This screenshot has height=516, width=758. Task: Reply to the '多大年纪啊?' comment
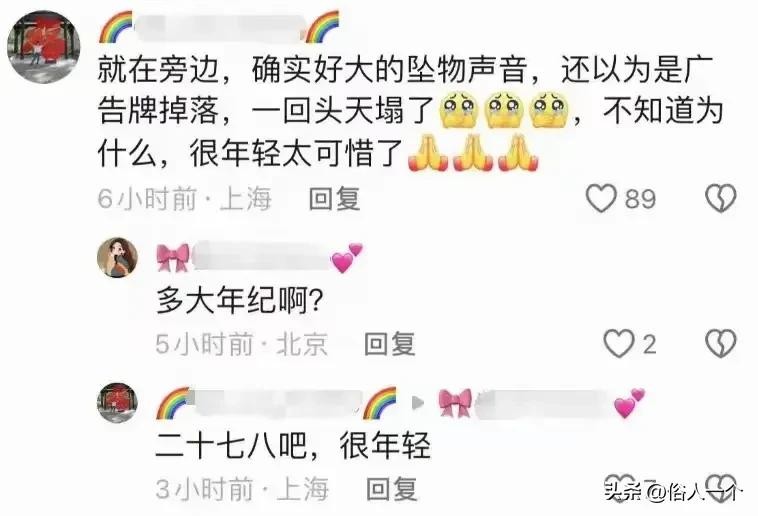(x=390, y=344)
